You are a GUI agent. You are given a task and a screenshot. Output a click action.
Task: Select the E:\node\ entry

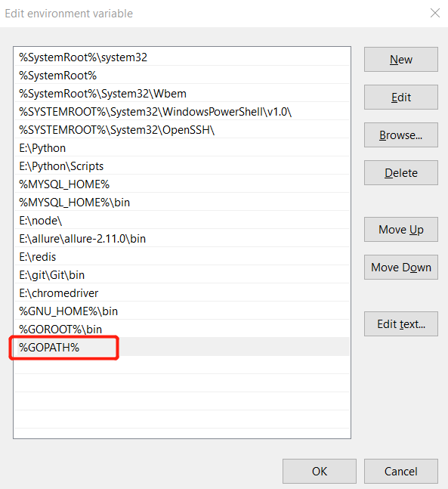pyautogui.click(x=182, y=220)
